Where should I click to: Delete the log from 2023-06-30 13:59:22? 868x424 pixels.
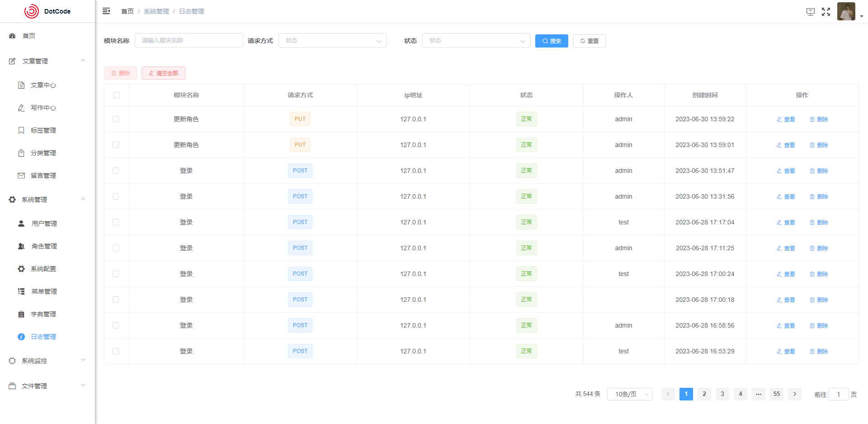[819, 119]
